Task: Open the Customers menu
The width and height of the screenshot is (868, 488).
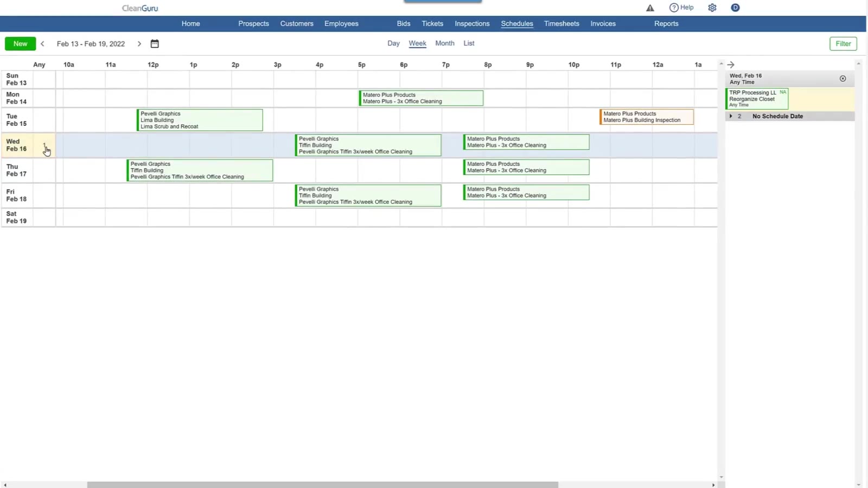Action: point(297,24)
